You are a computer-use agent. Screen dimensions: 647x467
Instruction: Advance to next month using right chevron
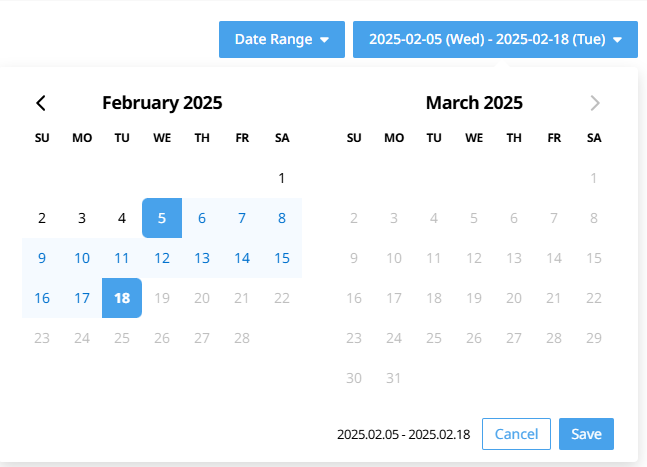tap(595, 103)
